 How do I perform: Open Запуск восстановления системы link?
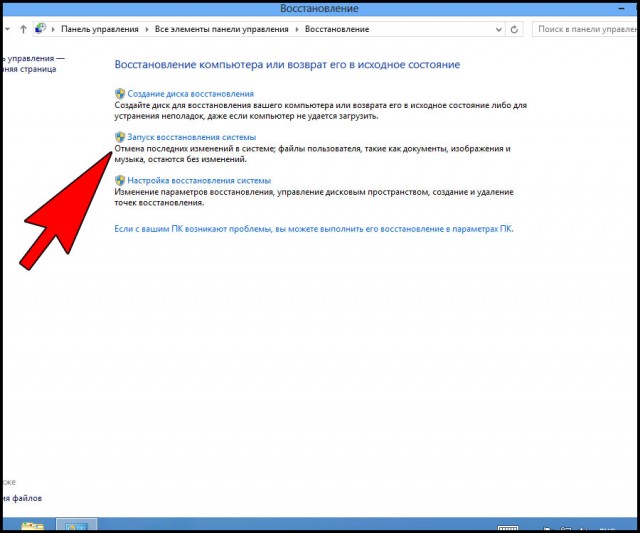tap(192, 137)
